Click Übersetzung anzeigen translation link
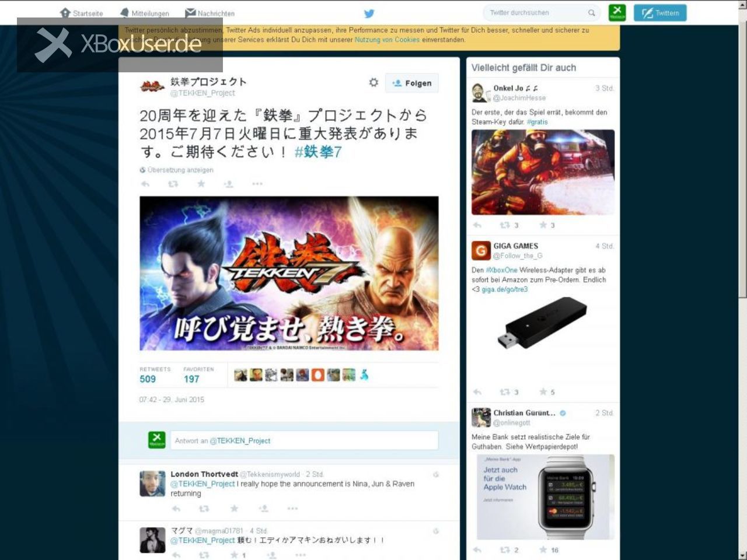Viewport: 747px width, 560px height. 176,170
